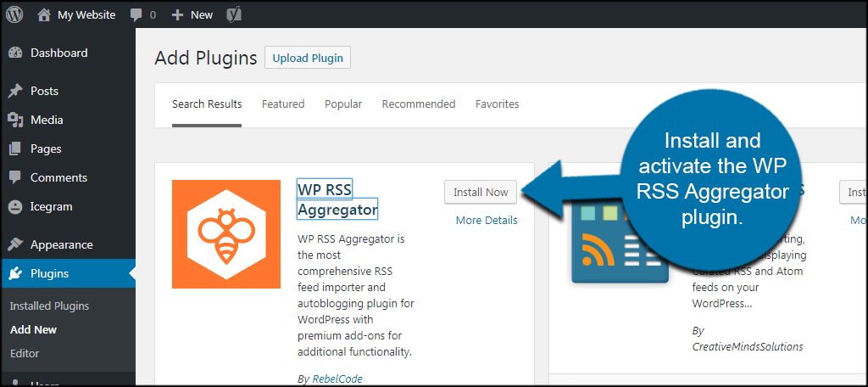Click the plus icon next to New
This screenshot has width=868, height=387.
[177, 15]
